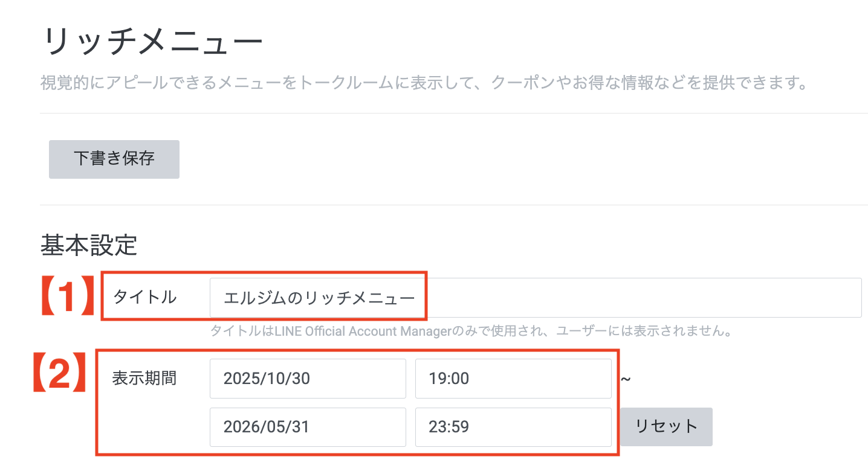Click the 下書き保存 (Save Draft) button
Image resolution: width=868 pixels, height=471 pixels.
[x=114, y=159]
